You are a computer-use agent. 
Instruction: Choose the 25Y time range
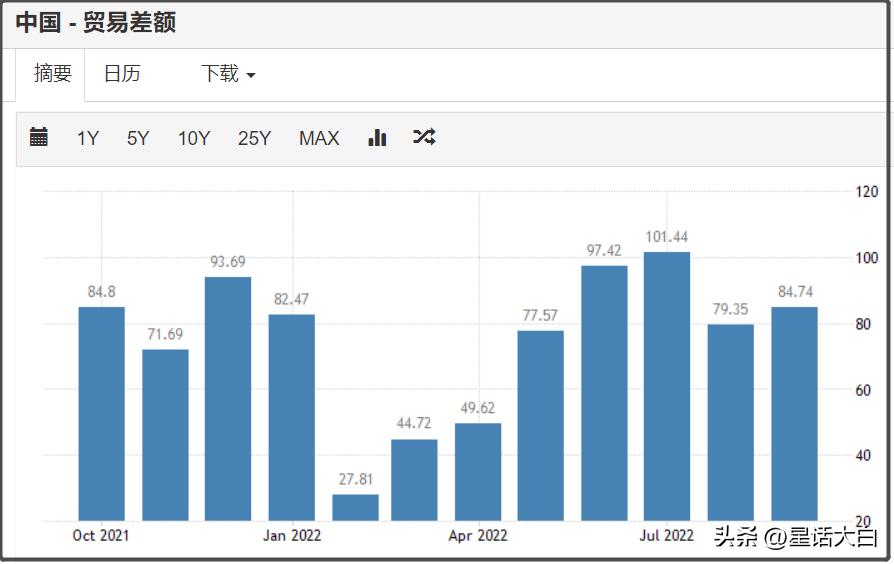pos(254,139)
